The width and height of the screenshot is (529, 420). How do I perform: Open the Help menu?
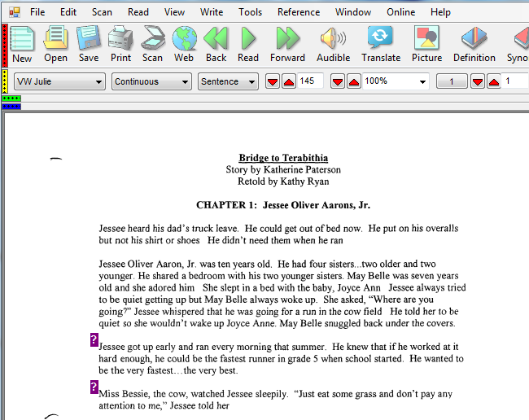[440, 12]
